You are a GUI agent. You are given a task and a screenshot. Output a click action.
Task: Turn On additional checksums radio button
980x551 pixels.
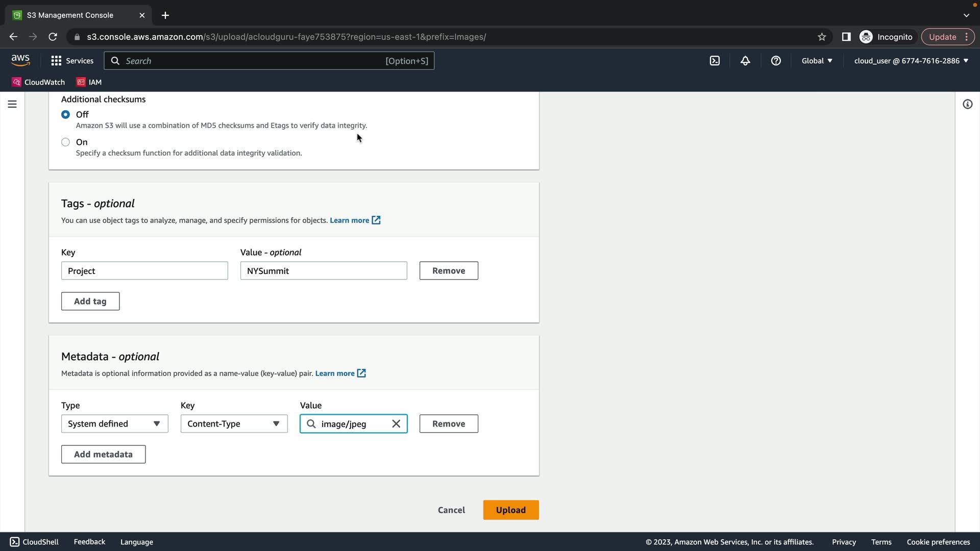click(x=65, y=142)
